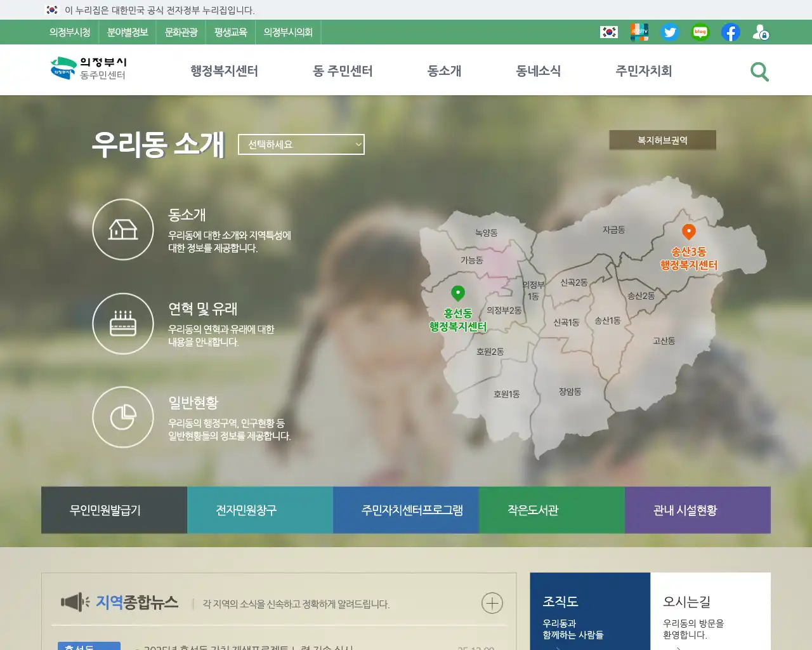This screenshot has height=650, width=812.
Task: Click the 의정부시 동주민센터 logo
Action: (89, 69)
